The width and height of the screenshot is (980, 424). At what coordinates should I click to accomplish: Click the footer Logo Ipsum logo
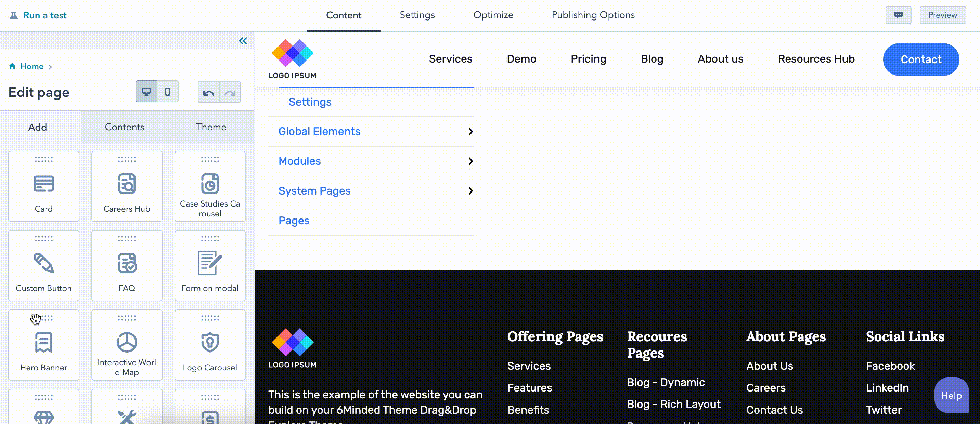(x=292, y=348)
